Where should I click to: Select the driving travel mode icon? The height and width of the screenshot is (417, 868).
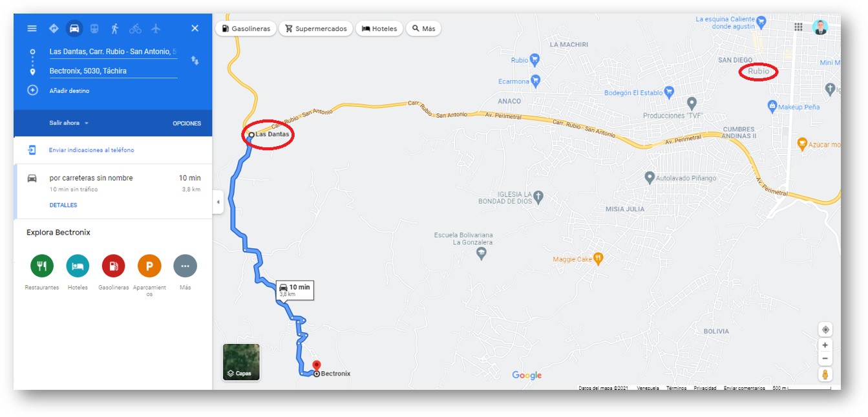[x=74, y=28]
